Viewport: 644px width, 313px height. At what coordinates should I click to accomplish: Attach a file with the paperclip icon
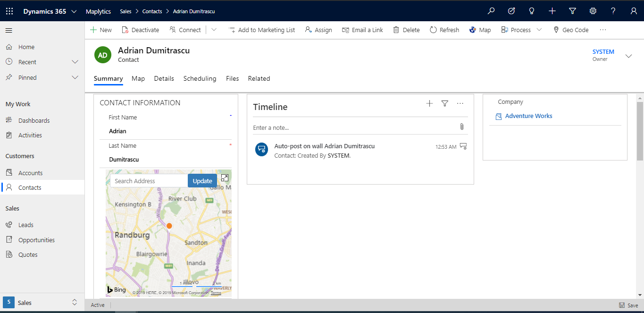(x=462, y=127)
